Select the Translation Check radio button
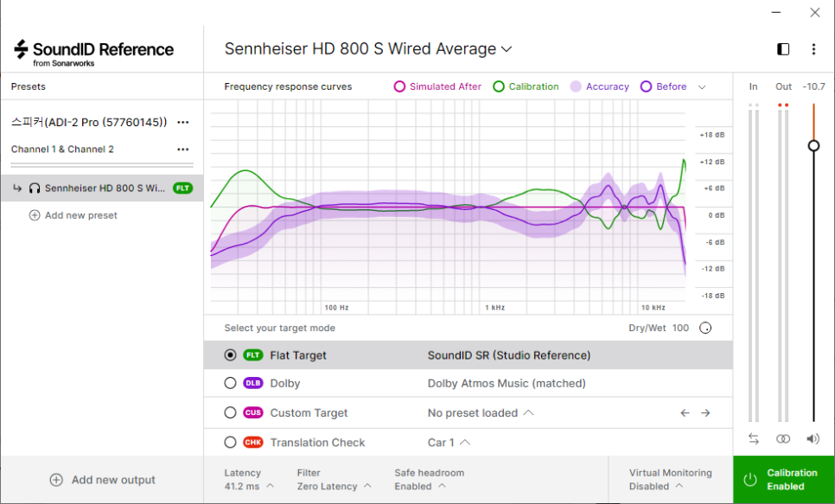835x504 pixels. tap(230, 443)
